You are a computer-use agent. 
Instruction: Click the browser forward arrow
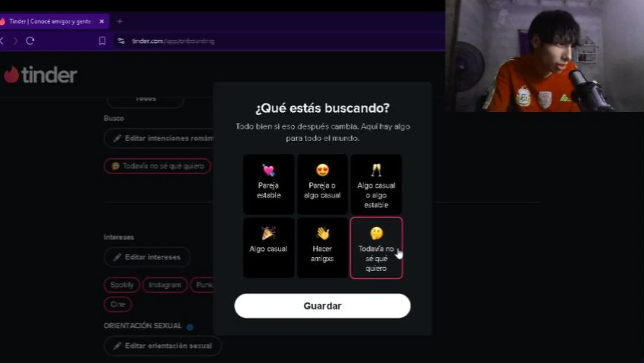coord(15,41)
